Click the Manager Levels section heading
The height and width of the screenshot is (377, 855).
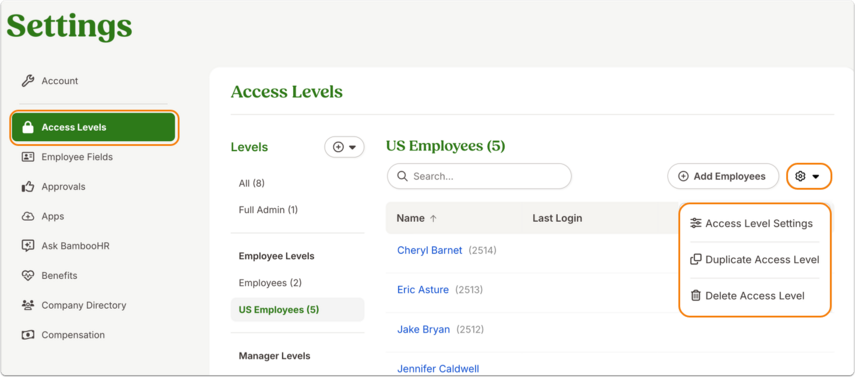[274, 356]
